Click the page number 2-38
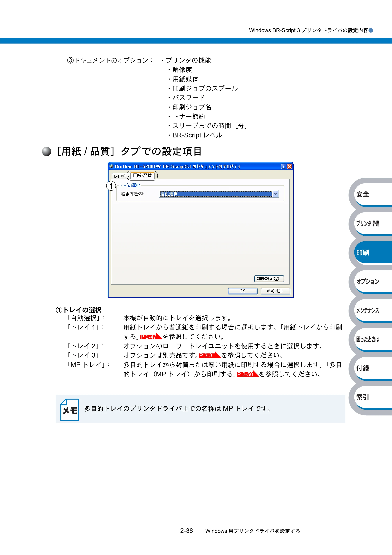392x555 pixels. point(186,531)
